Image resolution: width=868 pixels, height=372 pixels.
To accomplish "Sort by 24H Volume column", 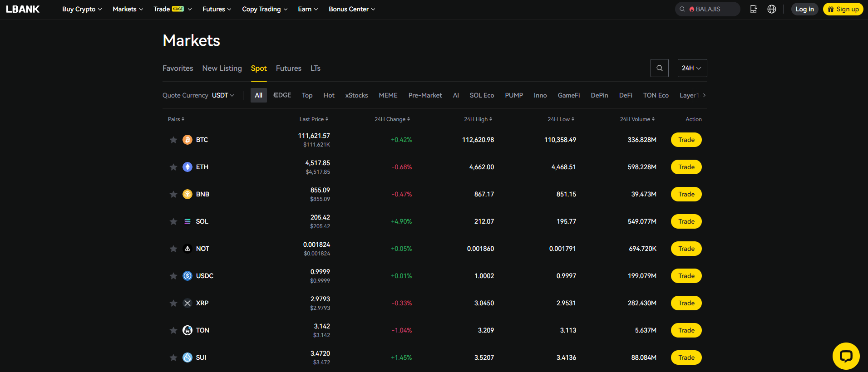I will (x=637, y=119).
